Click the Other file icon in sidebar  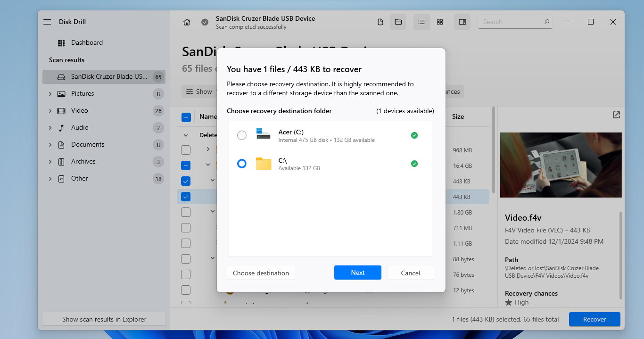click(x=61, y=179)
